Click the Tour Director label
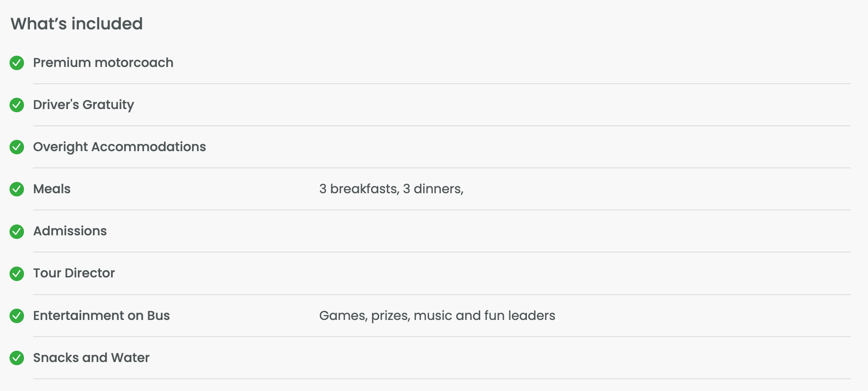This screenshot has height=391, width=868. click(x=74, y=273)
